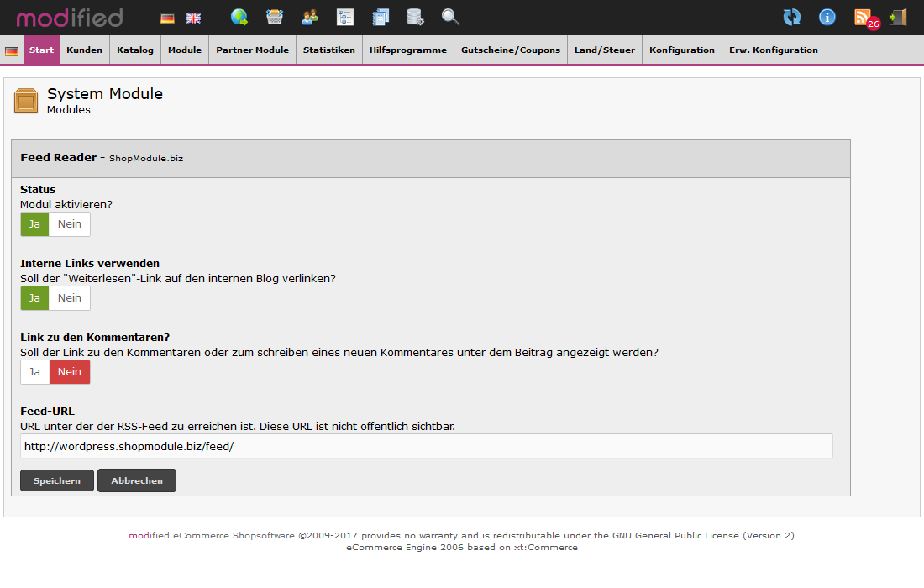
Task: Open the products notebook icon
Action: [380, 17]
